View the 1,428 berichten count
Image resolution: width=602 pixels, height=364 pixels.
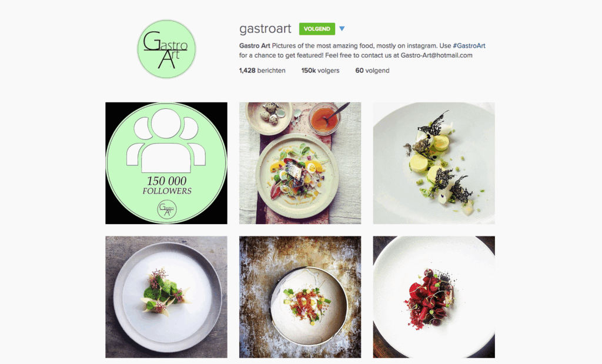(262, 71)
